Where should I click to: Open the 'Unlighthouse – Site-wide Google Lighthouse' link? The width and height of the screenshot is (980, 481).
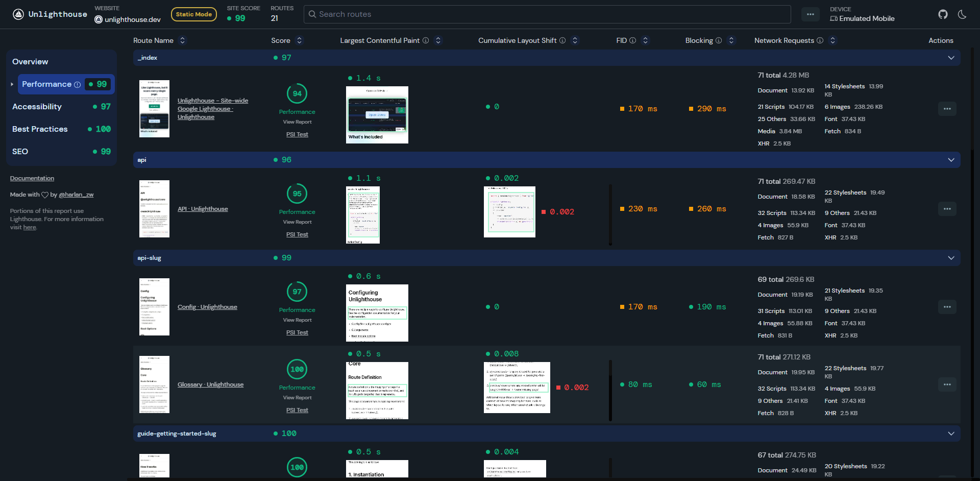[x=213, y=109]
